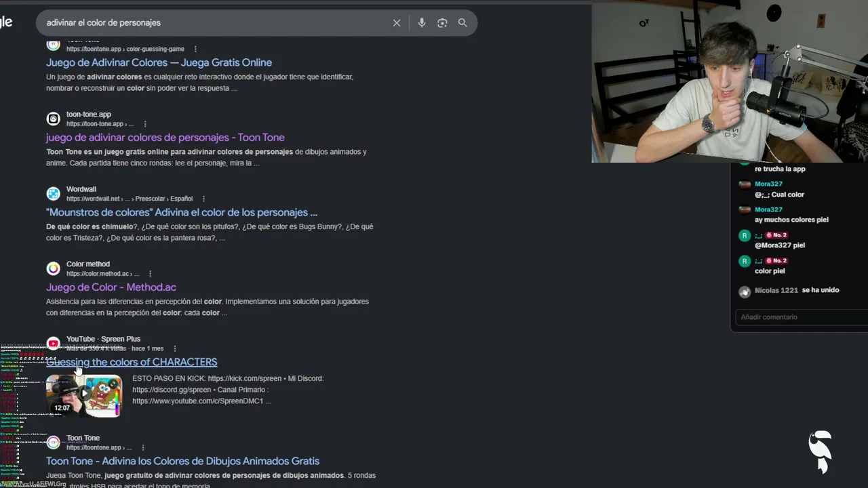Open 'Toon Tone - Adivina los Colores de Dibujos Animados Gratis'
This screenshot has width=868, height=488.
pyautogui.click(x=182, y=461)
